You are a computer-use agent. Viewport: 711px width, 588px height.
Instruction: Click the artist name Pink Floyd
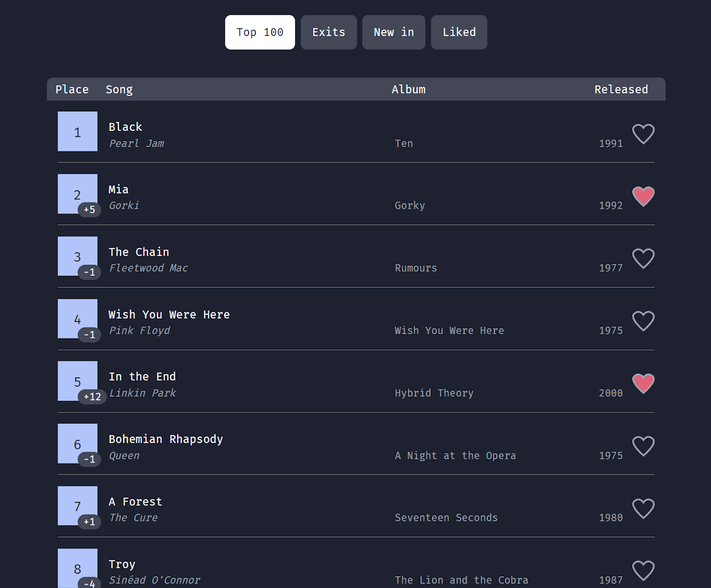click(x=139, y=330)
